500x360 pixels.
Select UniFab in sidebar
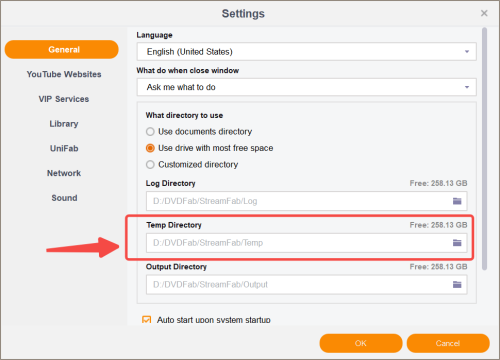64,148
